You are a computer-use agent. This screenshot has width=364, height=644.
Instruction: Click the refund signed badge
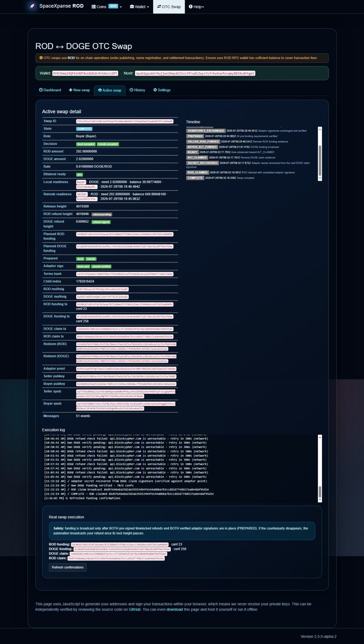click(100, 221)
